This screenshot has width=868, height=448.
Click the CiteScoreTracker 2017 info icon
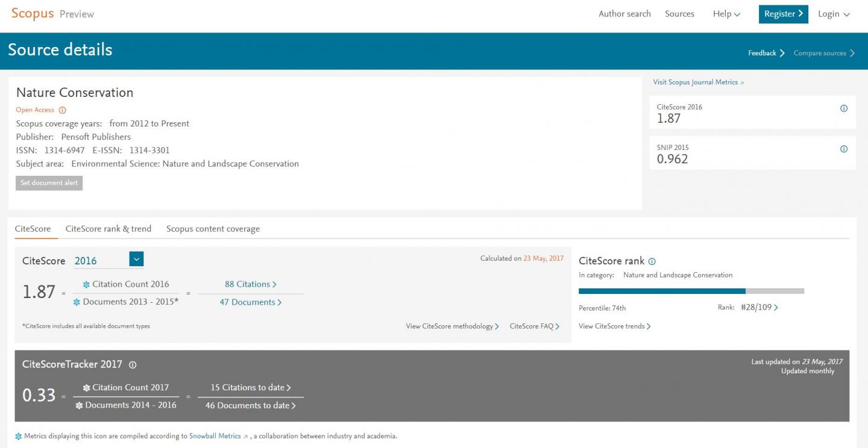pyautogui.click(x=133, y=365)
